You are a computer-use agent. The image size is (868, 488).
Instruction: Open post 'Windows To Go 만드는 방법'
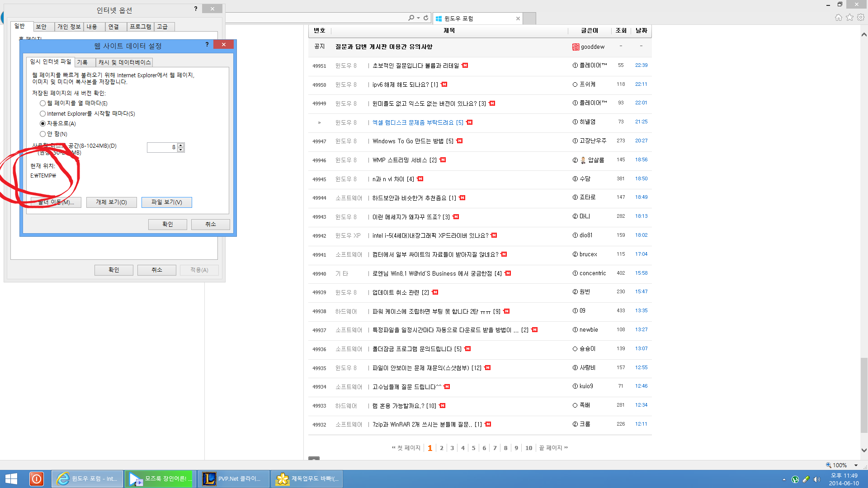click(x=408, y=141)
